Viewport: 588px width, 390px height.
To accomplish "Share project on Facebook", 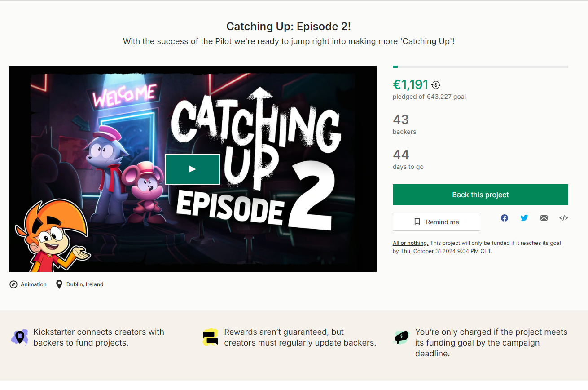I will tap(505, 218).
